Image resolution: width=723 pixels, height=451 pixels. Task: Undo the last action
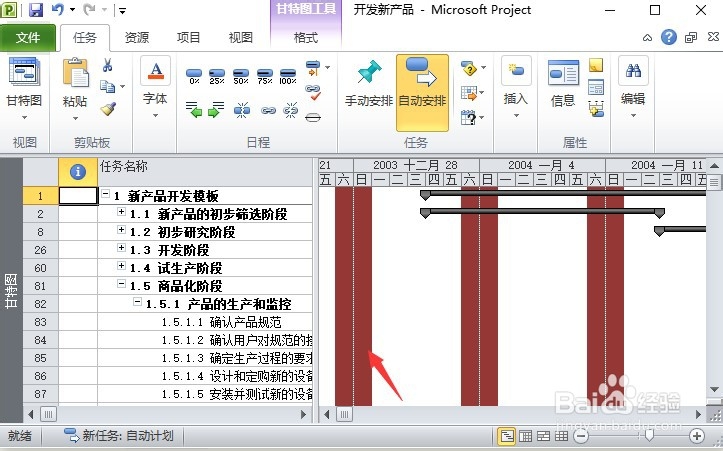(58, 10)
